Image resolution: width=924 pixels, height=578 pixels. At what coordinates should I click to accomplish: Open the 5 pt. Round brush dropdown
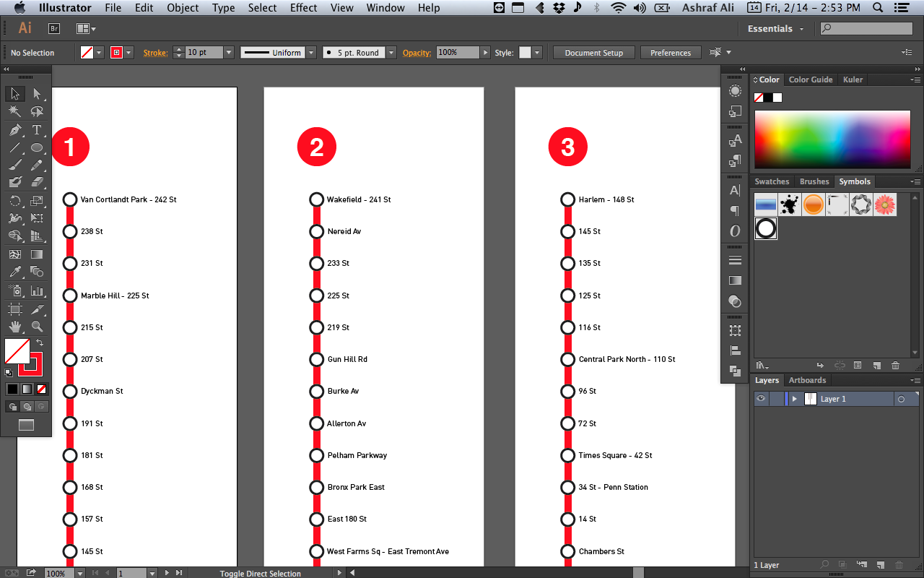coord(391,53)
